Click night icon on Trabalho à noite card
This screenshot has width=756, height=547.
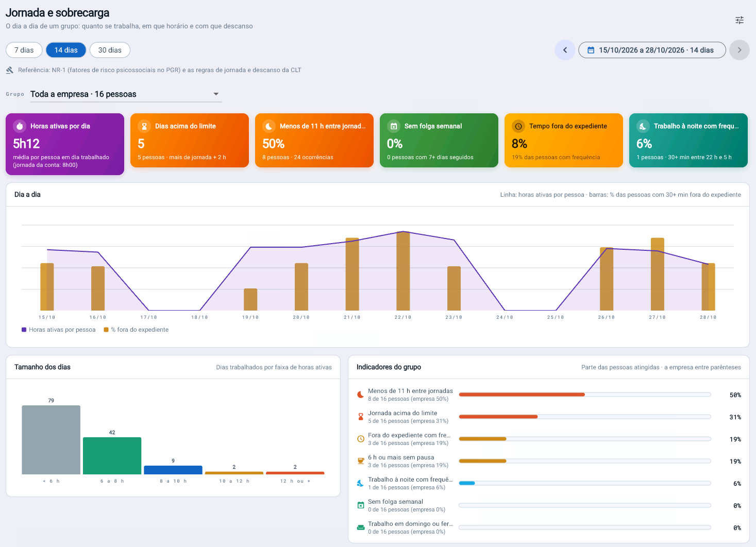643,126
